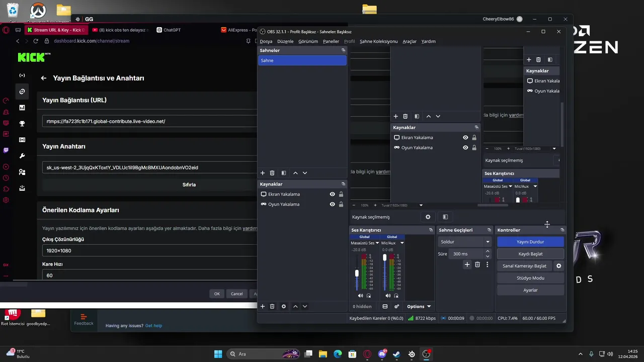Zoom in preview with plus icon
The height and width of the screenshot is (362, 644).
(374, 205)
